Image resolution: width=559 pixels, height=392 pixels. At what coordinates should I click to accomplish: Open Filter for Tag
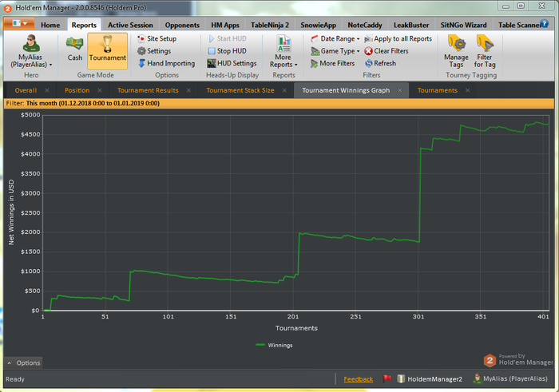tap(485, 51)
